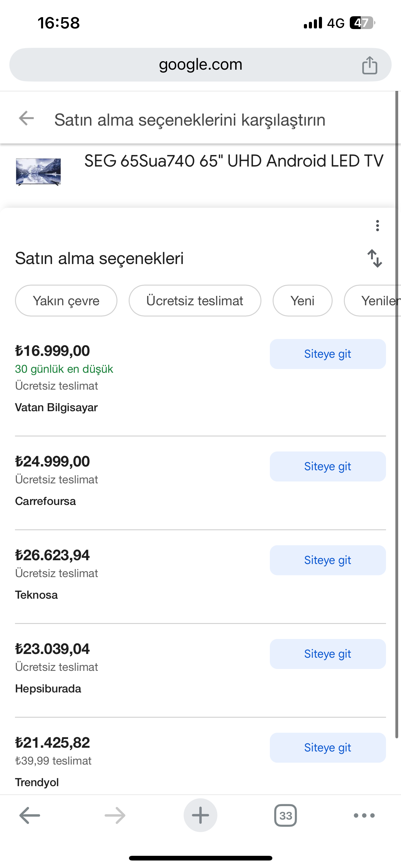
Task: Tap browser back arrow in bottom bar
Action: [30, 816]
